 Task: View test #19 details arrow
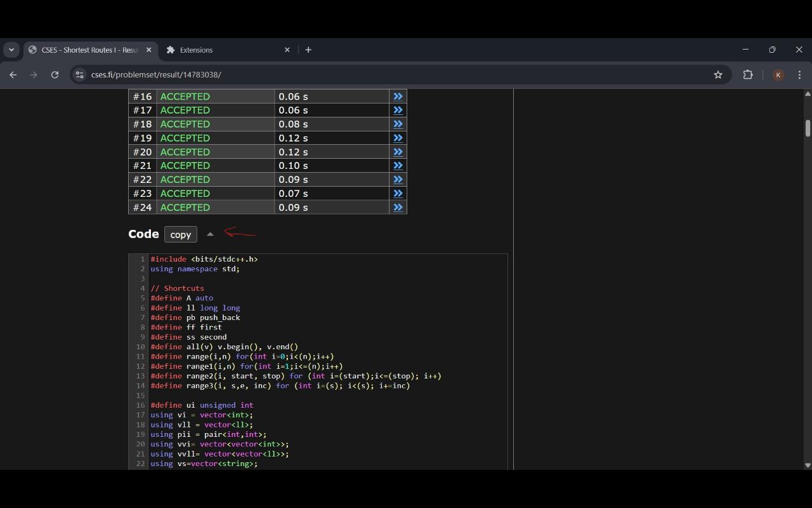398,138
